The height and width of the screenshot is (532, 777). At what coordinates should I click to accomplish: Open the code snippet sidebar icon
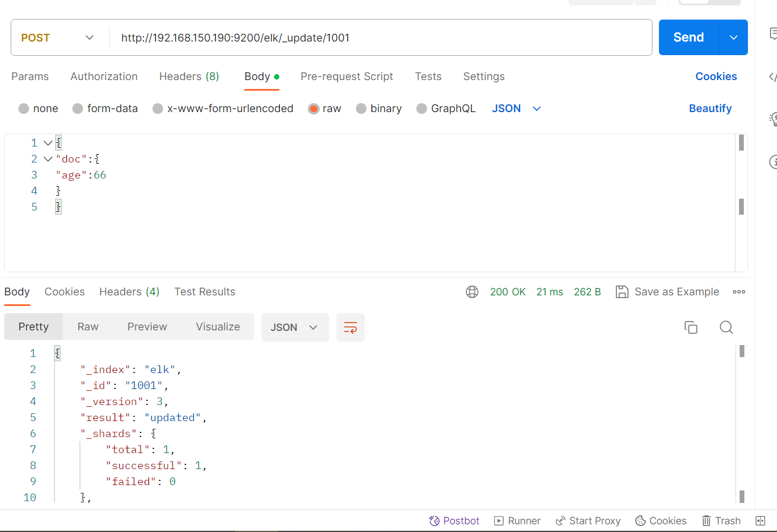pos(772,77)
